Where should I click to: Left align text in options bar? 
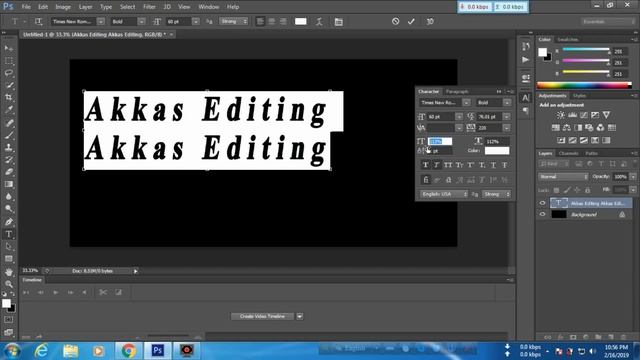pos(260,21)
